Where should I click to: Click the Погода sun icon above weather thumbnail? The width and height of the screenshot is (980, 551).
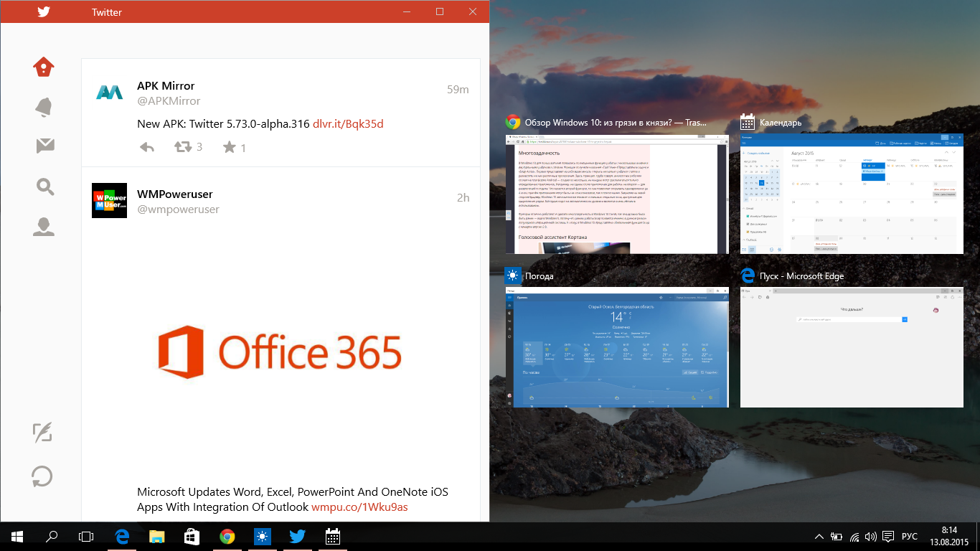click(x=513, y=275)
